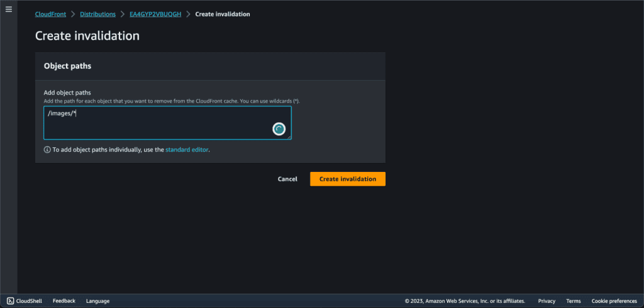Click the orange Create invalidation button
The image size is (644, 308).
(347, 179)
